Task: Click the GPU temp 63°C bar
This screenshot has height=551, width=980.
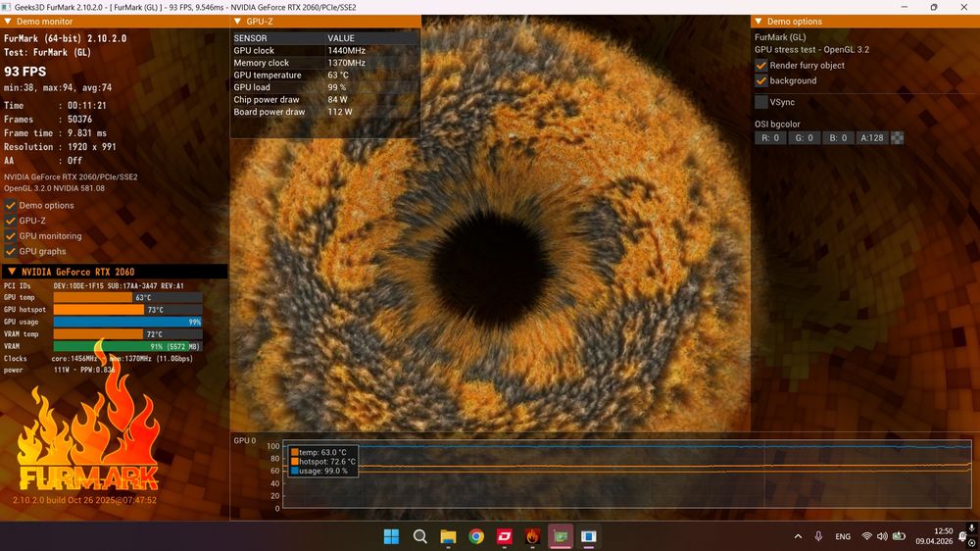Action: click(127, 297)
